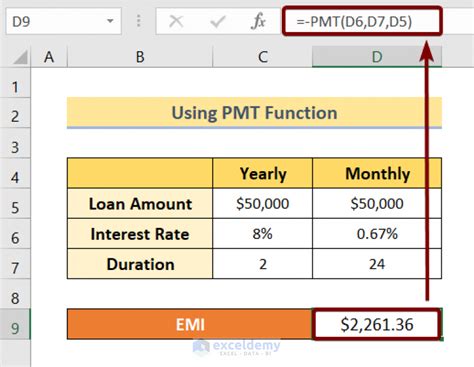Select the Yearly loan amount $50,000 cell
474x367 pixels.
[263, 203]
